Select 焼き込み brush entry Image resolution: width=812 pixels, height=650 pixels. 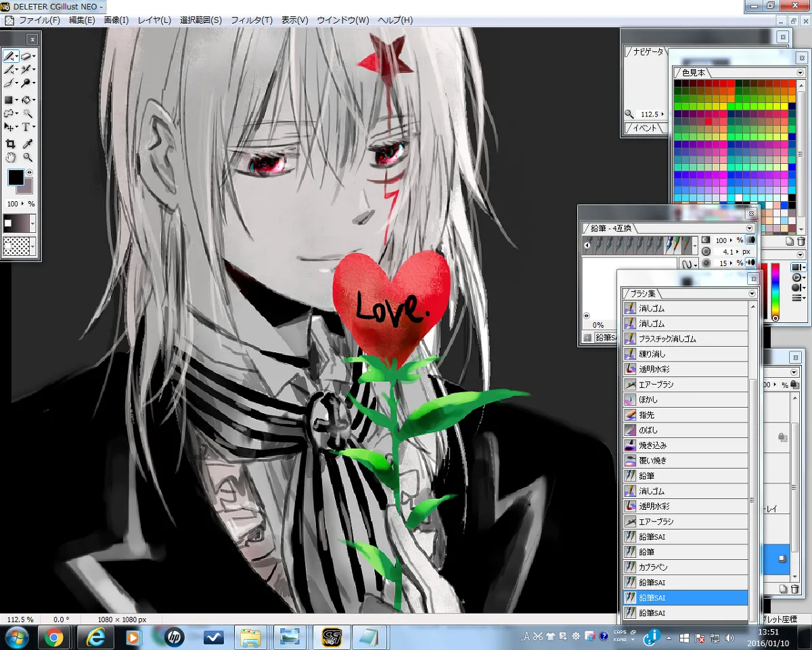tap(685, 446)
